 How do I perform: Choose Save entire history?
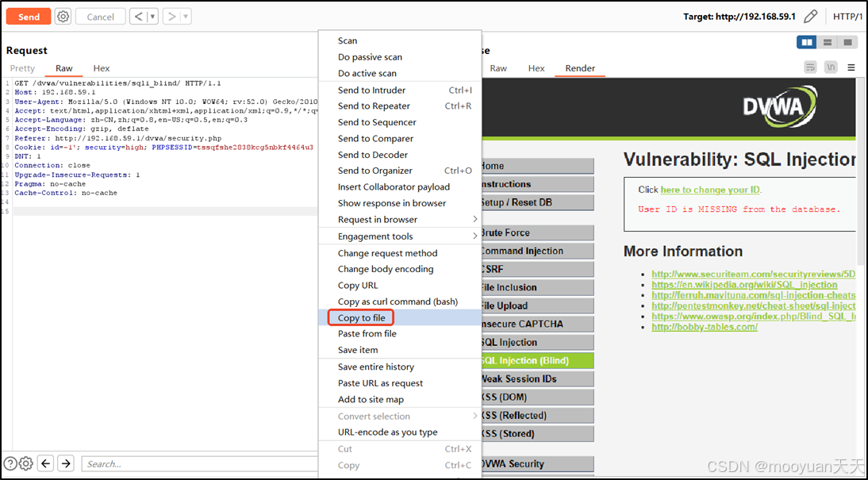pyautogui.click(x=400, y=367)
